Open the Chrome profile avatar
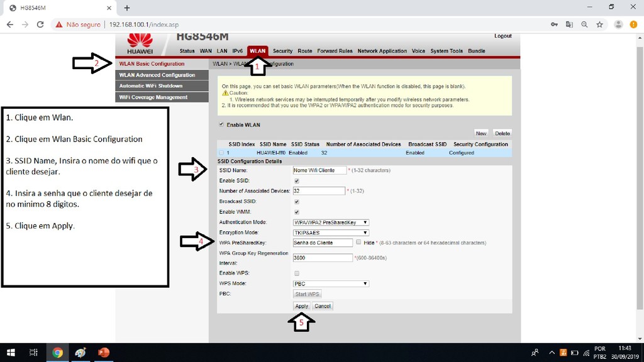 point(618,25)
